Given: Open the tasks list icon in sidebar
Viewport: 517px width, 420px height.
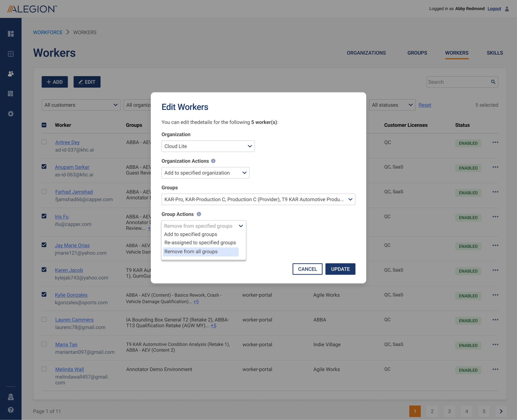Looking at the screenshot, I should [x=11, y=94].
